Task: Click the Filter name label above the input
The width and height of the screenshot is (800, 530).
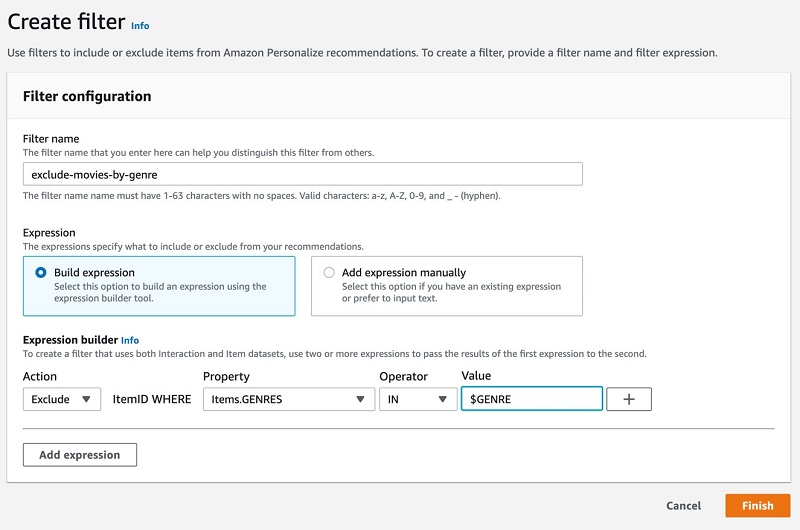Action: point(51,138)
